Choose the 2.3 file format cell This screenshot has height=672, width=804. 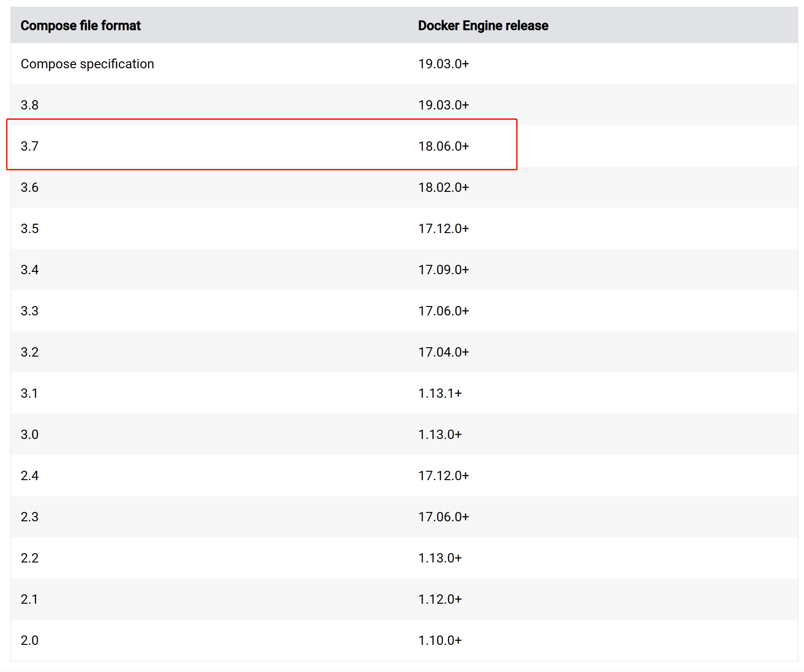[x=29, y=517]
